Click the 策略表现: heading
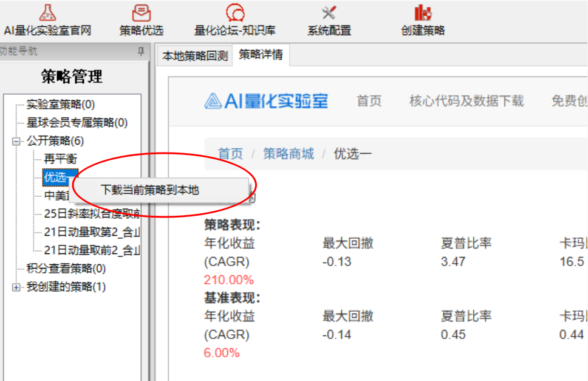The width and height of the screenshot is (588, 381). 232,225
